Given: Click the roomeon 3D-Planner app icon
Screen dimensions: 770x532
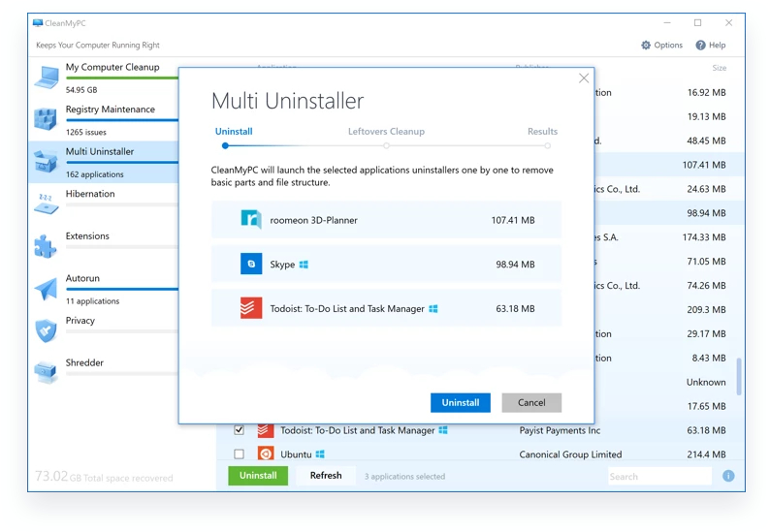Looking at the screenshot, I should [251, 219].
